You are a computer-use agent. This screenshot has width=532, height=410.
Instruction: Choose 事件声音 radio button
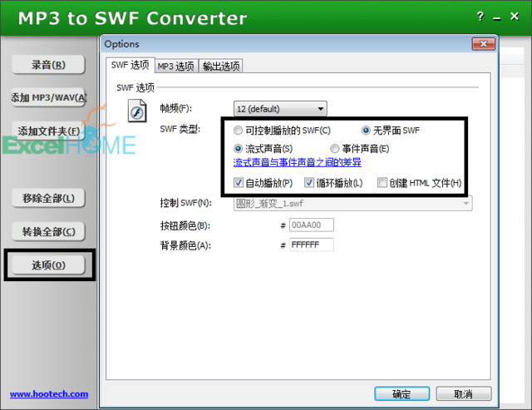[334, 149]
